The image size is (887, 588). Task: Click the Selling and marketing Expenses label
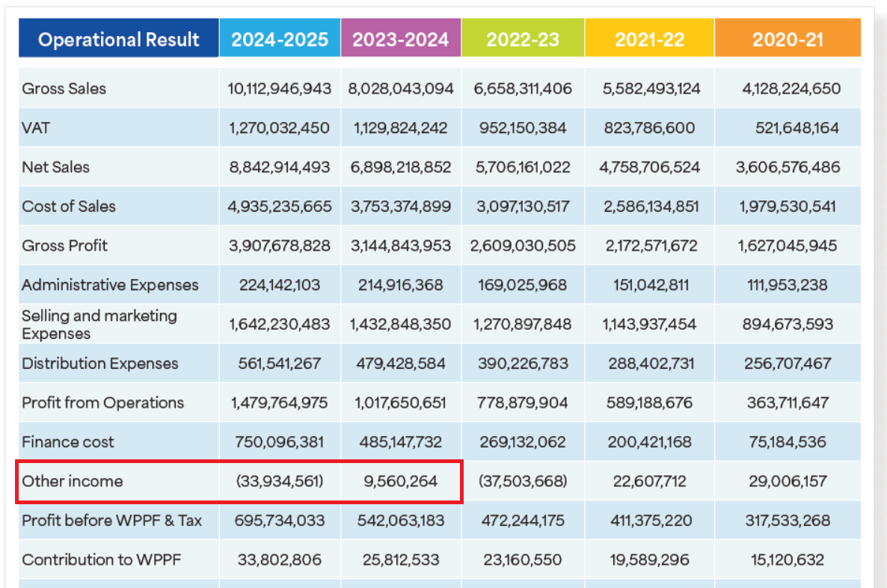tap(99, 325)
